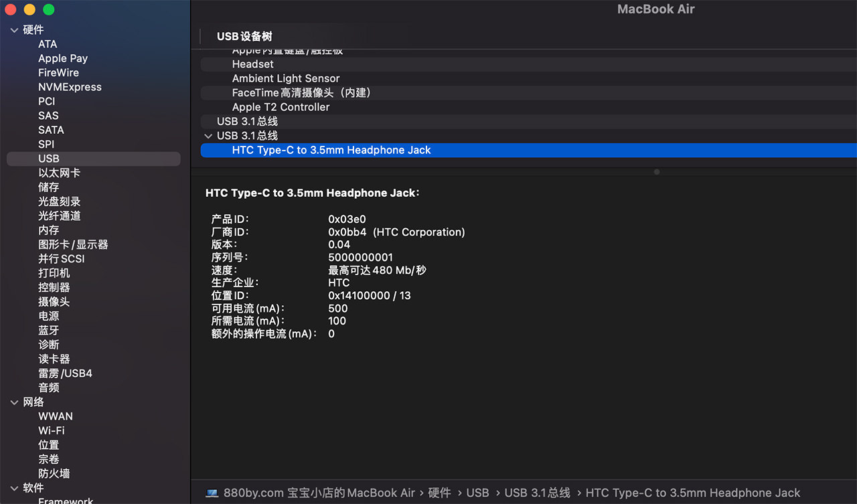Select WWAN under 网络

click(56, 416)
